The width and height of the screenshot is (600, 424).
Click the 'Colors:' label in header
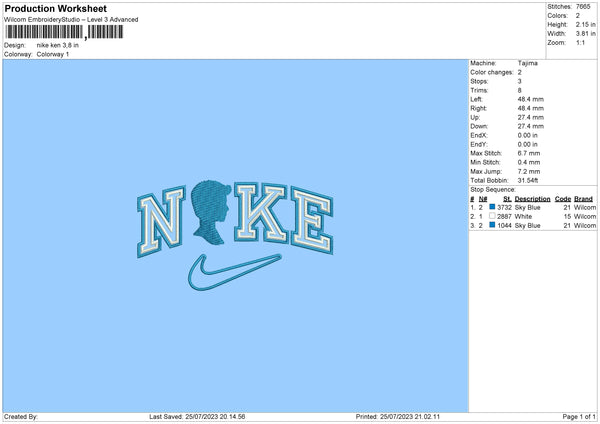coord(558,16)
